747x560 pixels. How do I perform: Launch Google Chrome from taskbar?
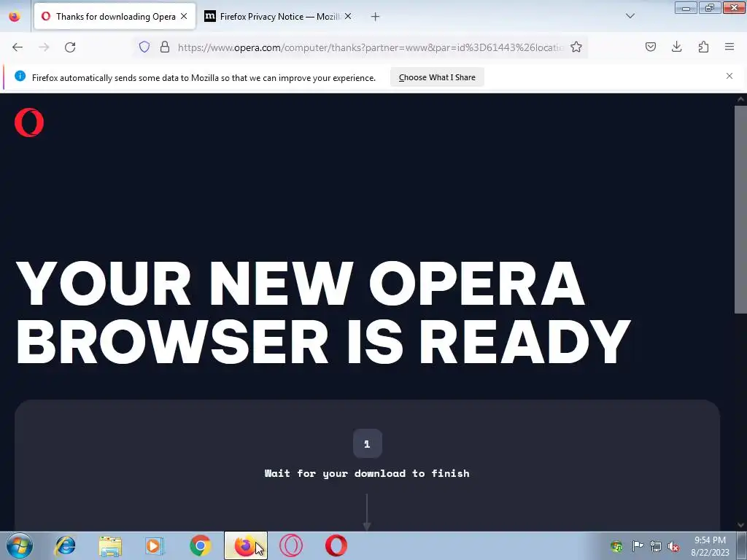(200, 545)
